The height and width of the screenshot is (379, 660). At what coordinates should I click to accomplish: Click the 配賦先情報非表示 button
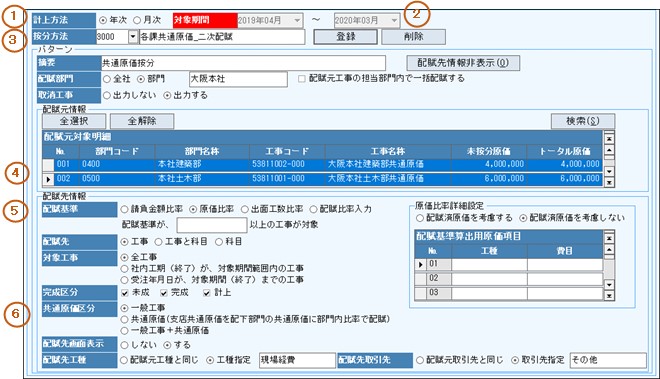click(x=463, y=63)
